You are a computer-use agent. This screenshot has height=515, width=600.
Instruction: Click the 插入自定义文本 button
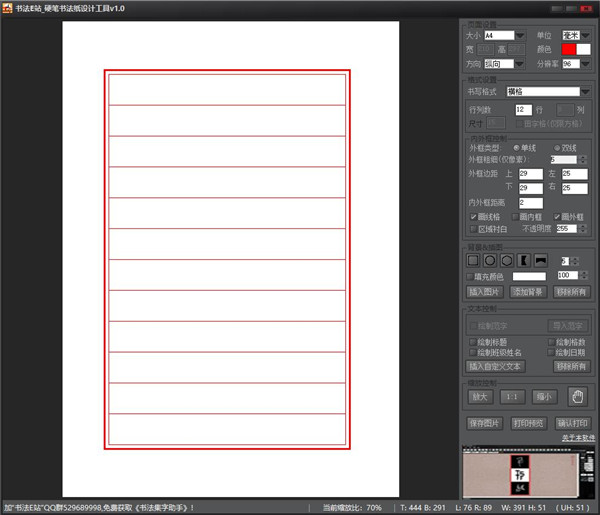[495, 366]
